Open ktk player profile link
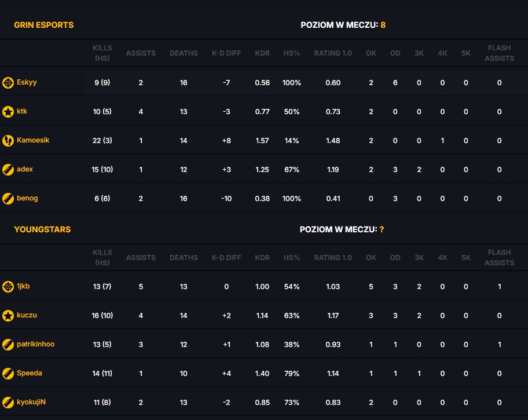 tap(22, 111)
